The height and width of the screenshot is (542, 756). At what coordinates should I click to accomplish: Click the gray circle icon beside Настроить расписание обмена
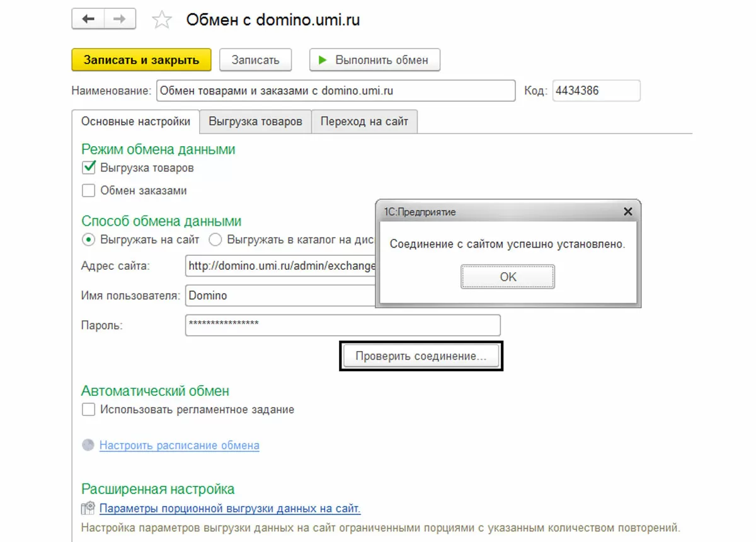pos(88,445)
